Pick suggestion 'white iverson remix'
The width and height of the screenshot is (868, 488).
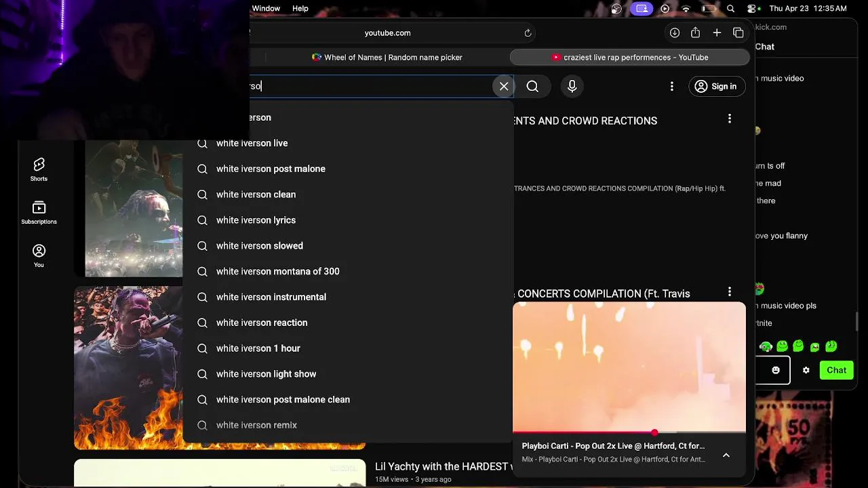coord(347,425)
